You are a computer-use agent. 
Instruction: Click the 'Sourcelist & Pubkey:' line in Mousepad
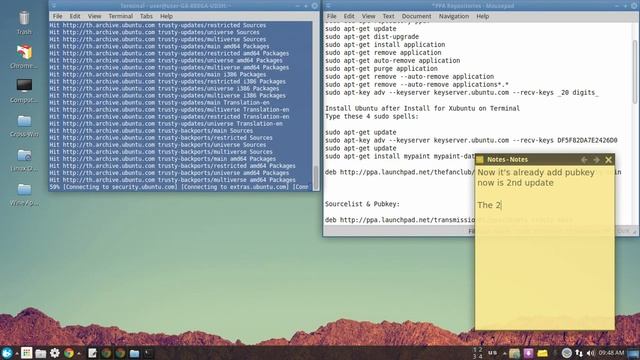click(x=362, y=204)
